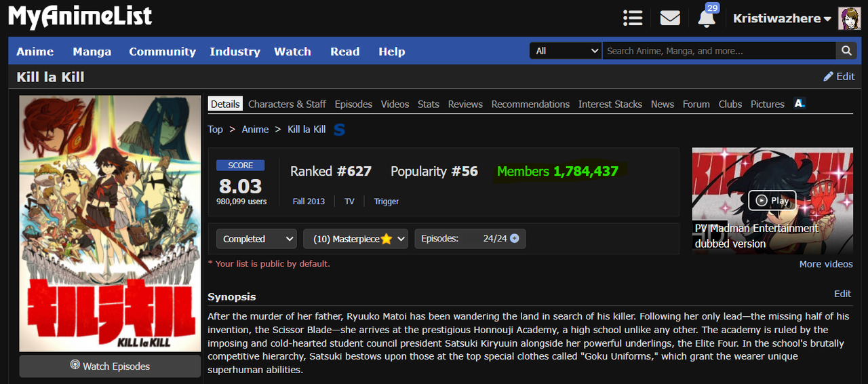Open the list menu icon in header
This screenshot has width=868, height=384.
[x=633, y=18]
